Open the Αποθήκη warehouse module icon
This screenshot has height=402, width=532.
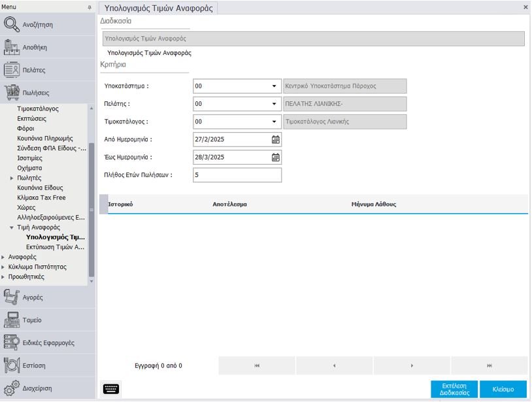[12, 47]
